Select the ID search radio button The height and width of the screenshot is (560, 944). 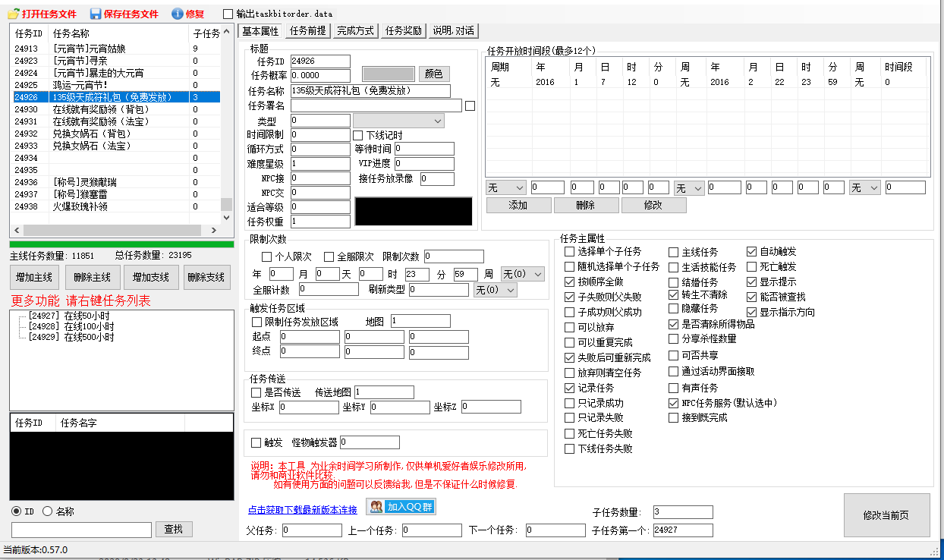click(x=16, y=511)
